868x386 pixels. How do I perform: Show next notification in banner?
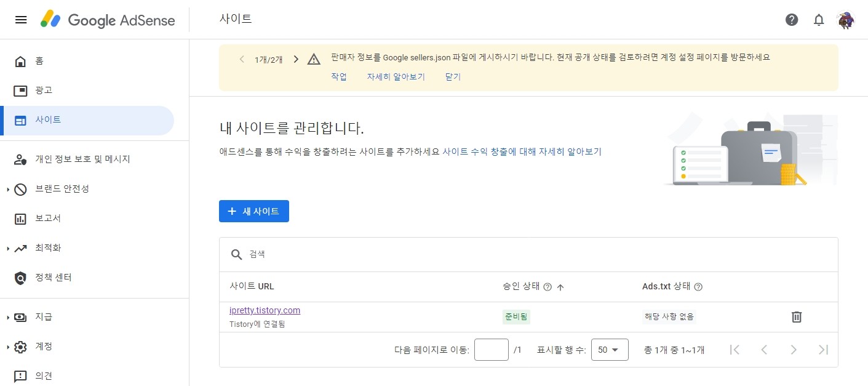click(x=296, y=59)
